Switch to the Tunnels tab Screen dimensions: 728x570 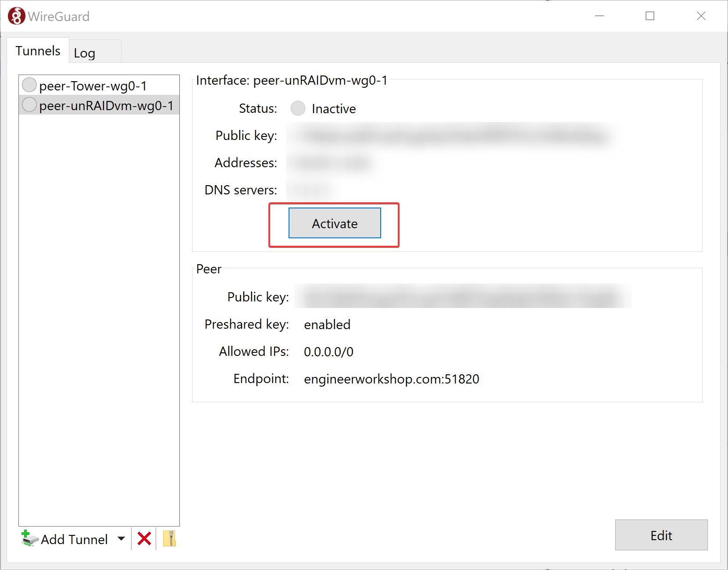(38, 51)
